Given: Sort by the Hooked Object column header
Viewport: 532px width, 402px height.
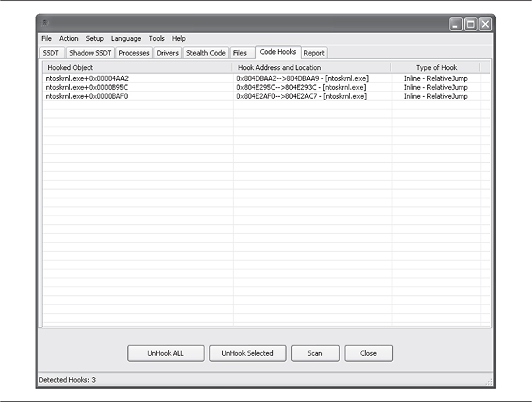Looking at the screenshot, I should pos(137,67).
